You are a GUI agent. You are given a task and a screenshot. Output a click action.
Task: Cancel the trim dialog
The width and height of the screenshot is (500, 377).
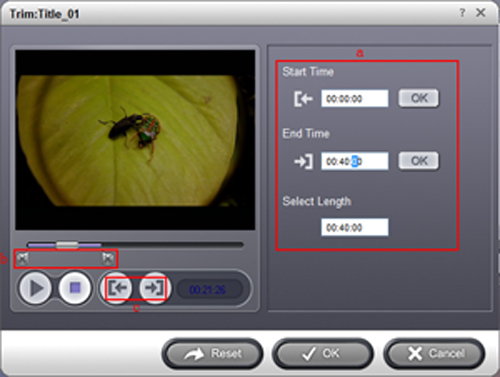pyautogui.click(x=434, y=354)
